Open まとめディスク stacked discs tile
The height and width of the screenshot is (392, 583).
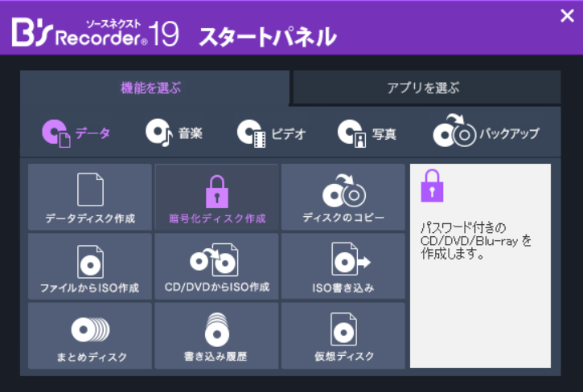[x=90, y=336]
